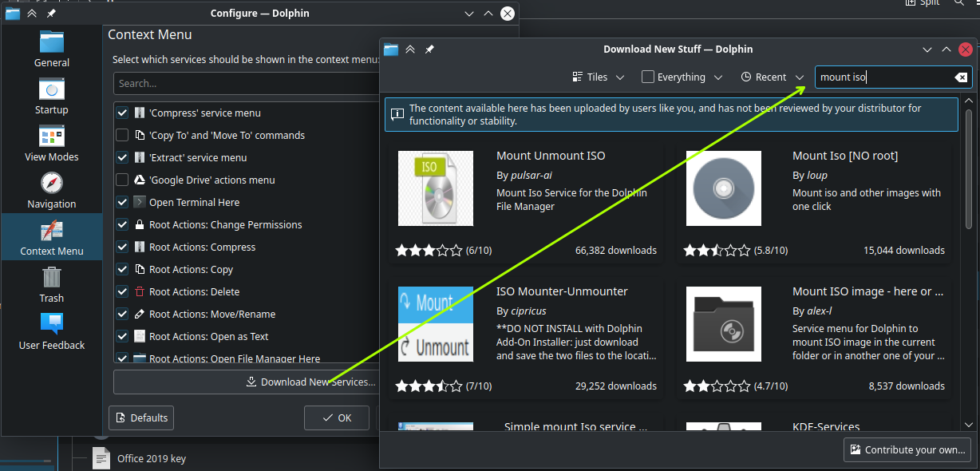Viewport: 980px width, 471px height.
Task: Open the General settings page
Action: pos(52,49)
